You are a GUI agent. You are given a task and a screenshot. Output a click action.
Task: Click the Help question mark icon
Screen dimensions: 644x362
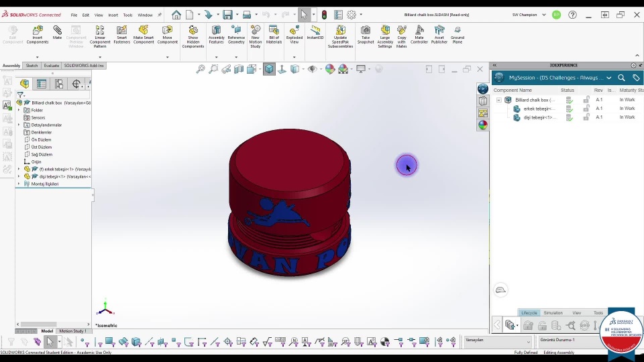pyautogui.click(x=572, y=15)
